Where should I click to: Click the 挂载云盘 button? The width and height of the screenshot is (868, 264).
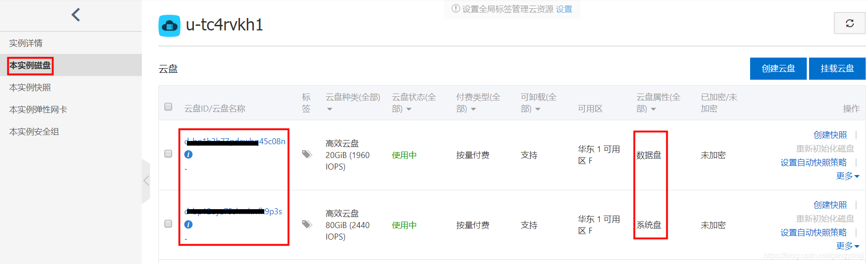point(837,69)
